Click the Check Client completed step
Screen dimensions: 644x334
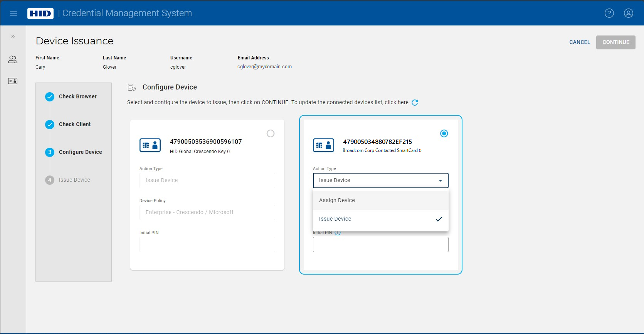pos(75,124)
